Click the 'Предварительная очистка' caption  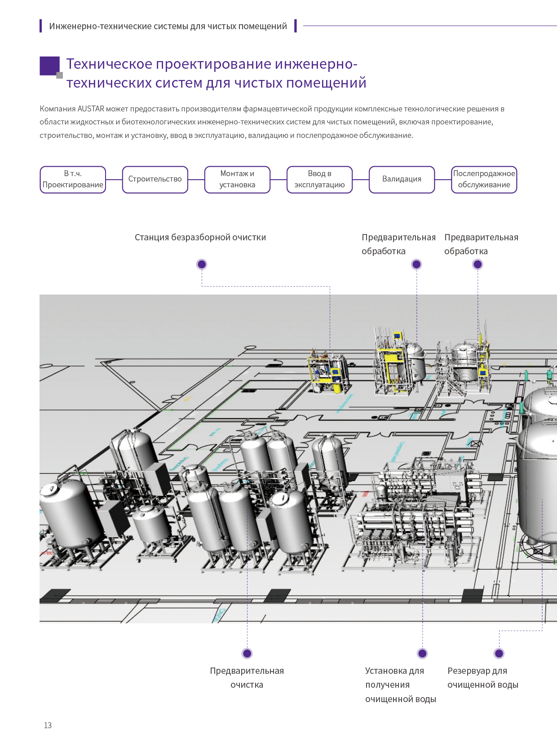(247, 677)
